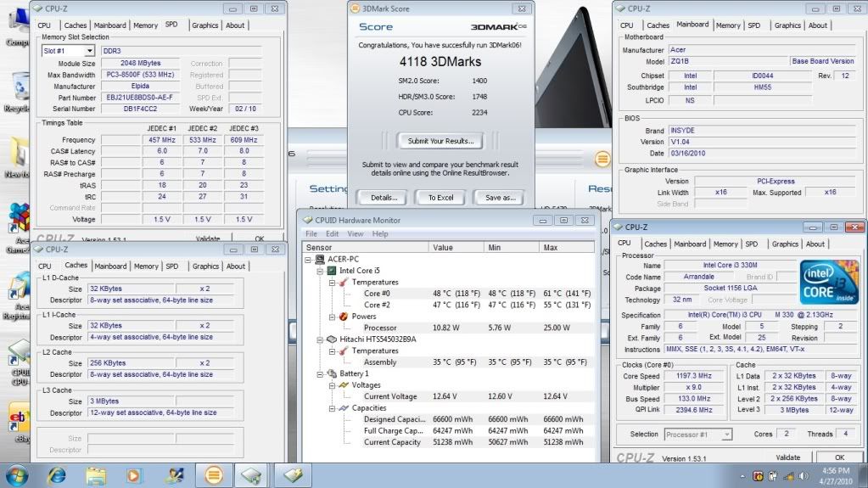Click the Voltages lightning icon
Screen dimensions: 868x488
point(344,385)
